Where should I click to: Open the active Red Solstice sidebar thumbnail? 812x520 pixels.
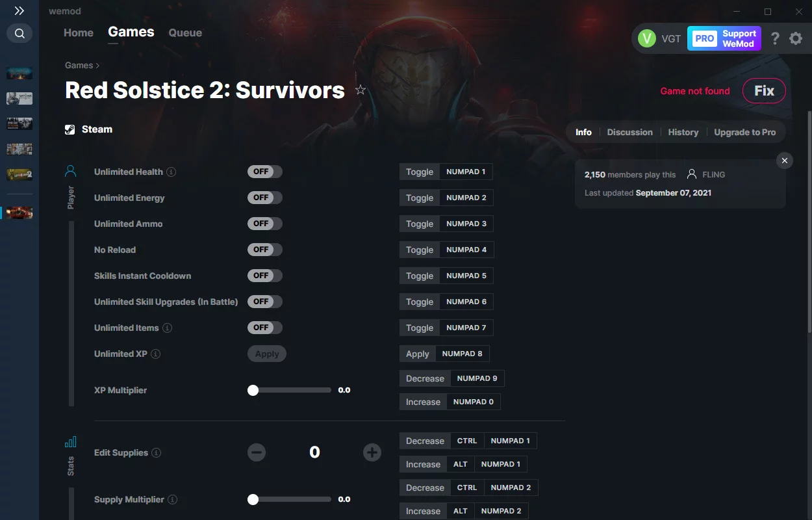point(19,213)
